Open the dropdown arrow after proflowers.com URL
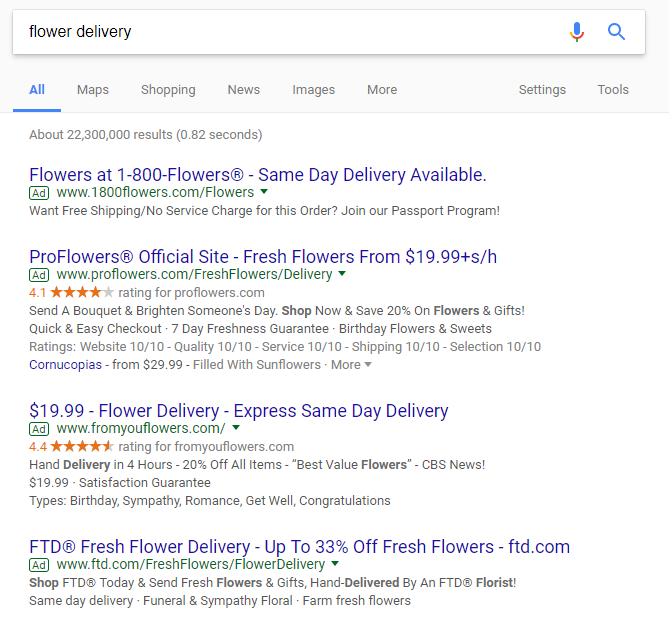669x618 pixels. (x=342, y=274)
